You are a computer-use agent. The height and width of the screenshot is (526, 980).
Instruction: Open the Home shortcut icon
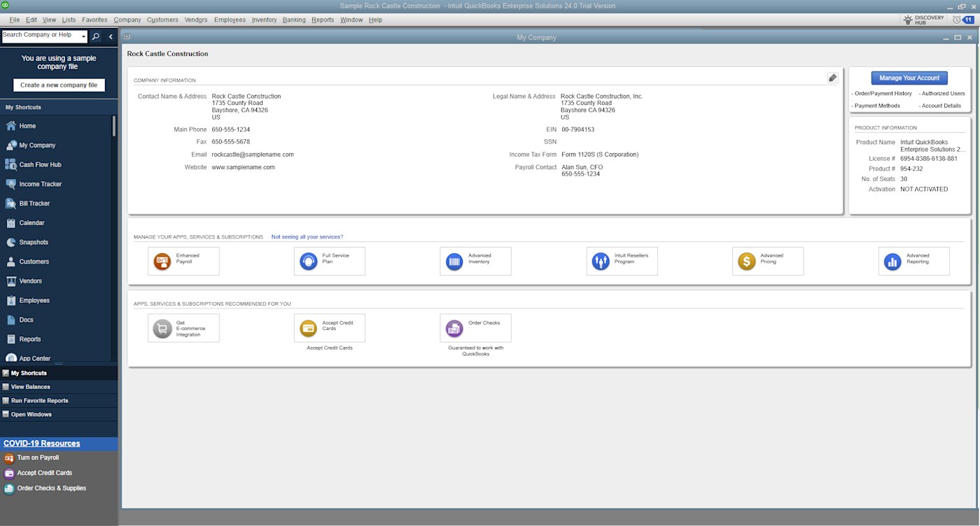coord(10,126)
